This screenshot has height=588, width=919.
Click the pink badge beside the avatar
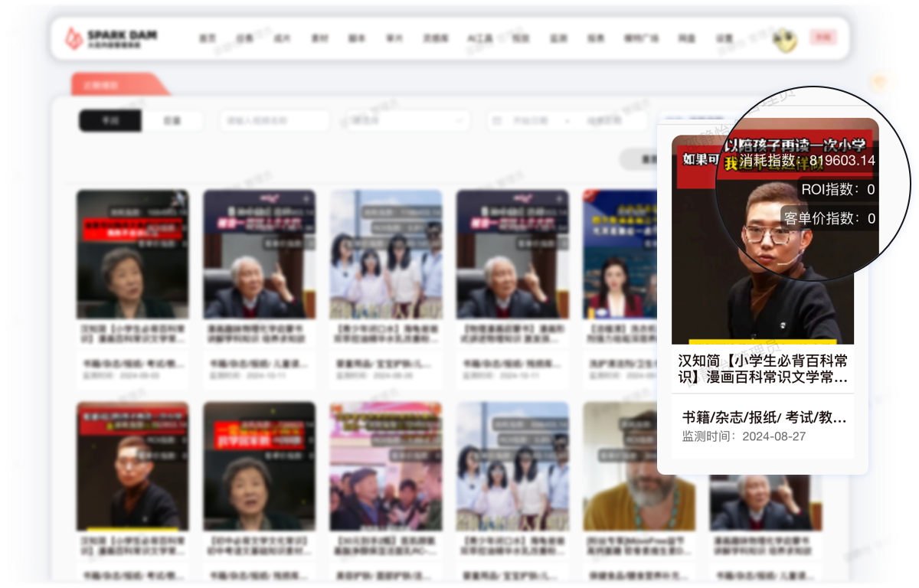coord(823,38)
